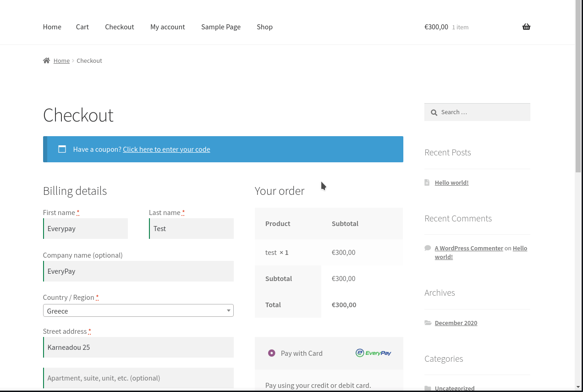Click the sidebar Search field
This screenshot has height=392, width=583.
pos(477,112)
